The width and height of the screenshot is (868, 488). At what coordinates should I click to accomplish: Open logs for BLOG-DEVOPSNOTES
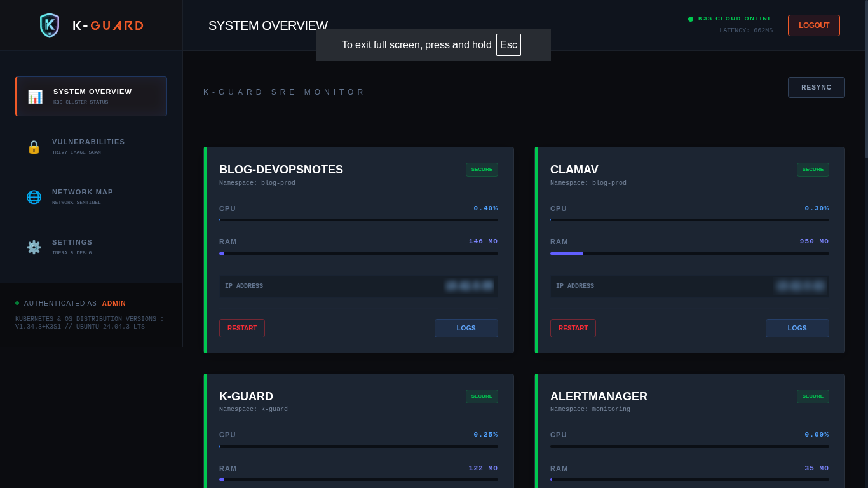tap(466, 328)
